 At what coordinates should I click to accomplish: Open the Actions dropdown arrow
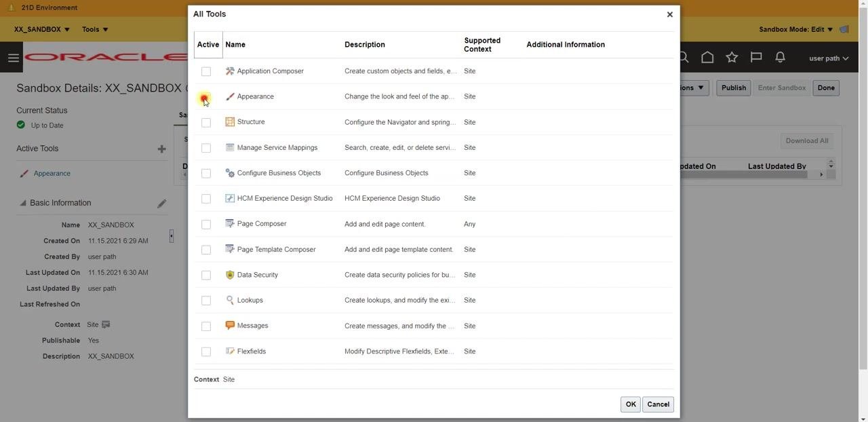700,88
